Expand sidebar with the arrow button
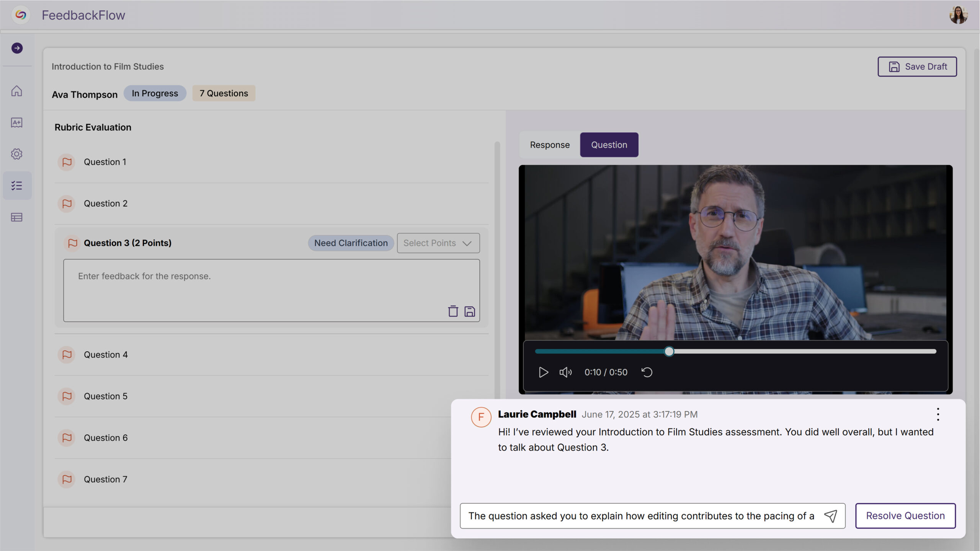Image resolution: width=980 pixels, height=551 pixels. pyautogui.click(x=17, y=48)
